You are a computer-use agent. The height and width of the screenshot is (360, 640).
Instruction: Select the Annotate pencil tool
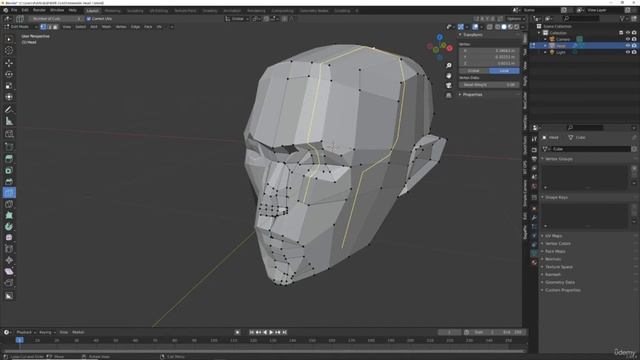tap(9, 109)
